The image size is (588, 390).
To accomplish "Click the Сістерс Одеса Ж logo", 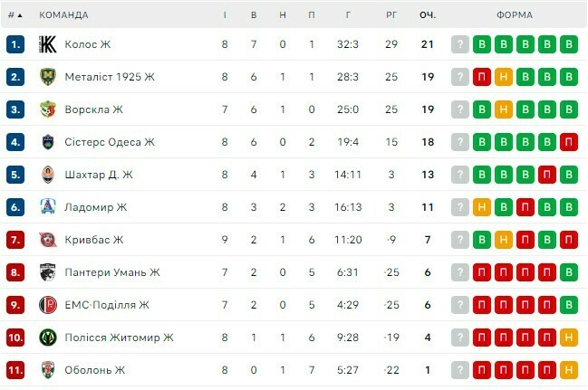I will (48, 142).
